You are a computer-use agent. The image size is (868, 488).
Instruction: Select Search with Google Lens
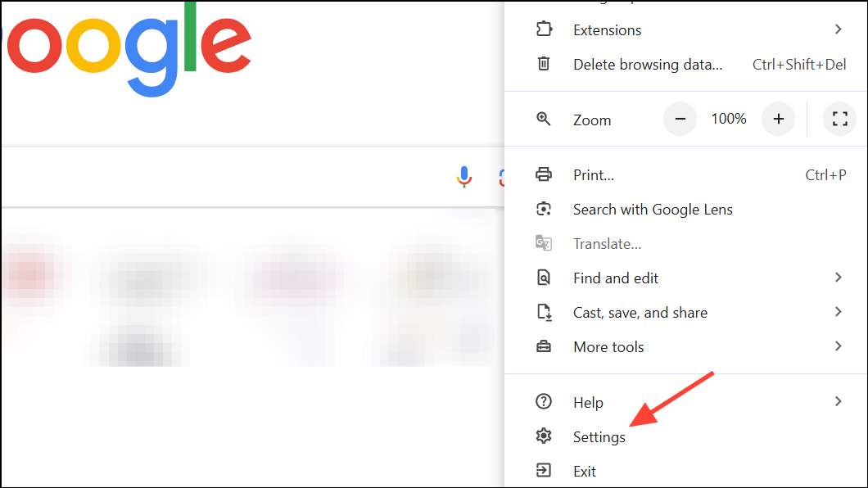tap(653, 210)
